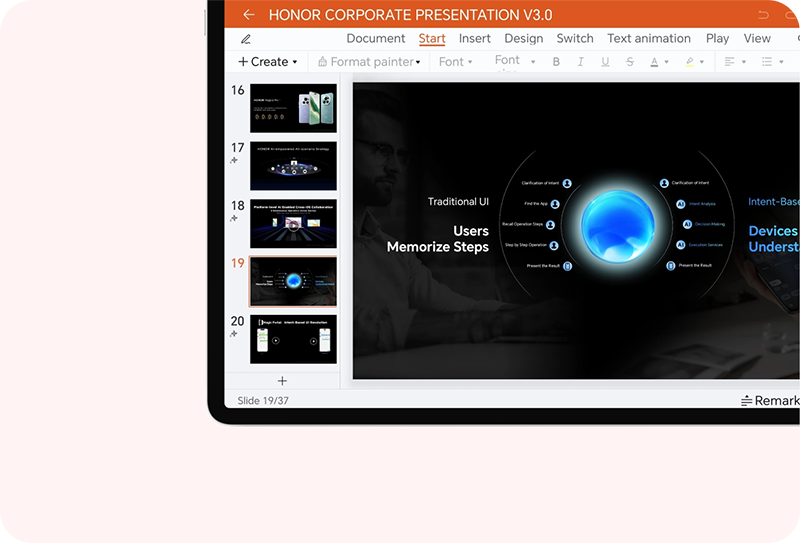
Task: Click the Recall Operation Steps icon
Action: (550, 225)
